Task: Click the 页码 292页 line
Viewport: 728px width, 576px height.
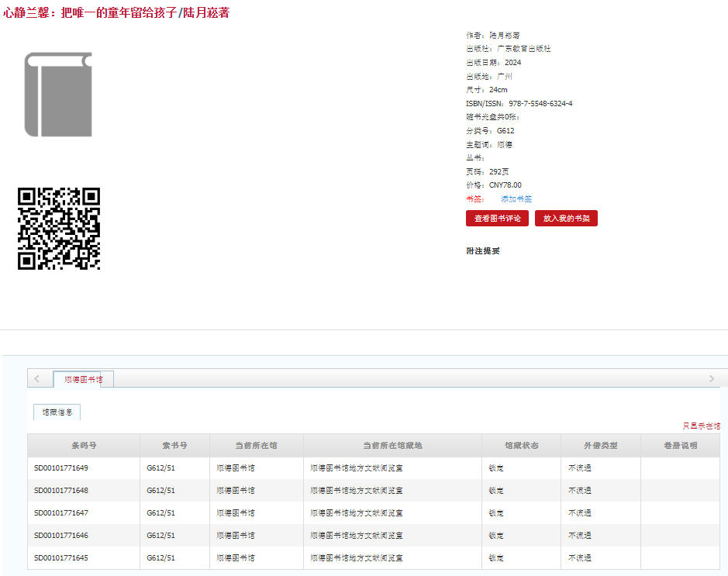Action: pyautogui.click(x=488, y=172)
